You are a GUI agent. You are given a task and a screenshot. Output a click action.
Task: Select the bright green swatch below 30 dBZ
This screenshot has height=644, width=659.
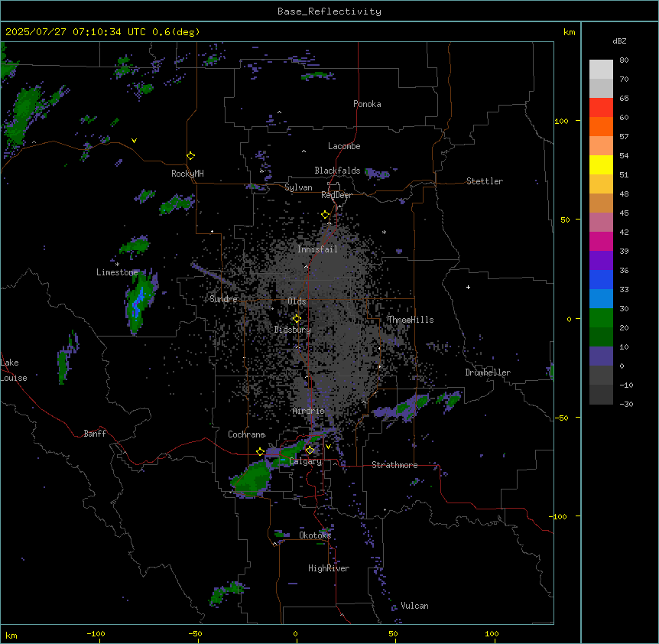(x=601, y=318)
